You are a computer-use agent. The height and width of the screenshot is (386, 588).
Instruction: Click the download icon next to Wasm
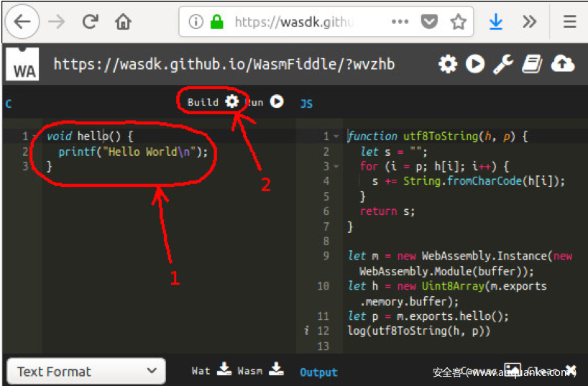coord(276,369)
